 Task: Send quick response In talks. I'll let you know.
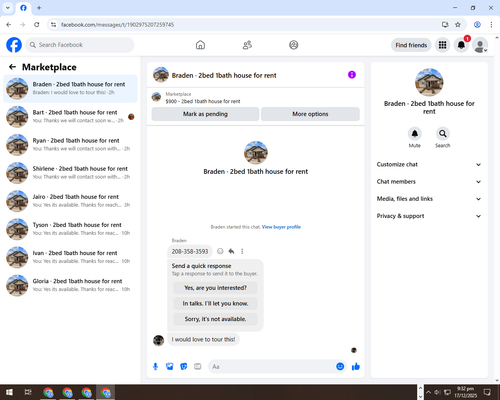[x=215, y=303]
